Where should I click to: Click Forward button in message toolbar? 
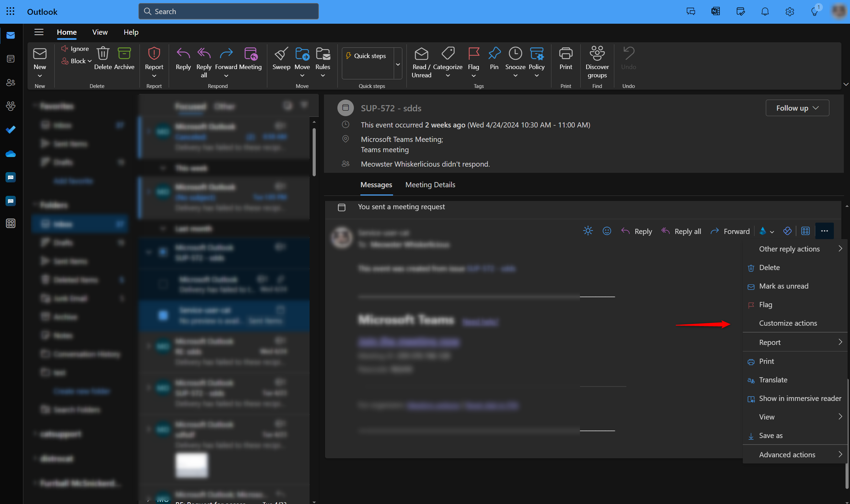[730, 232]
